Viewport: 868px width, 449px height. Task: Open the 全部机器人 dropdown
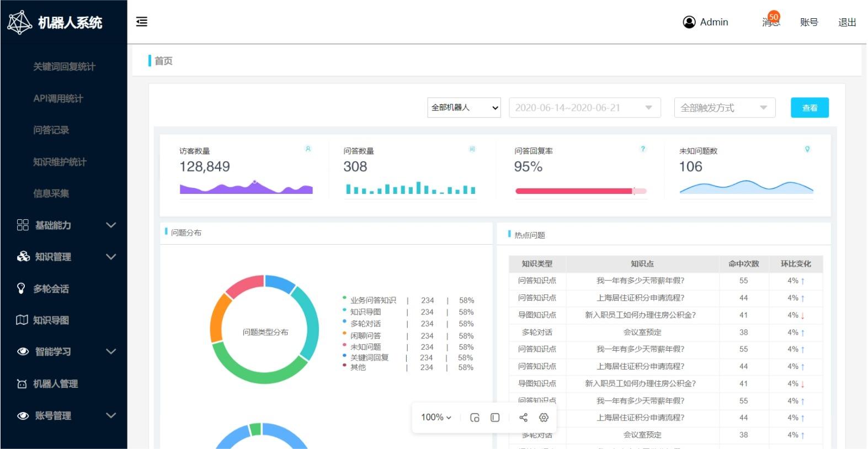[464, 108]
